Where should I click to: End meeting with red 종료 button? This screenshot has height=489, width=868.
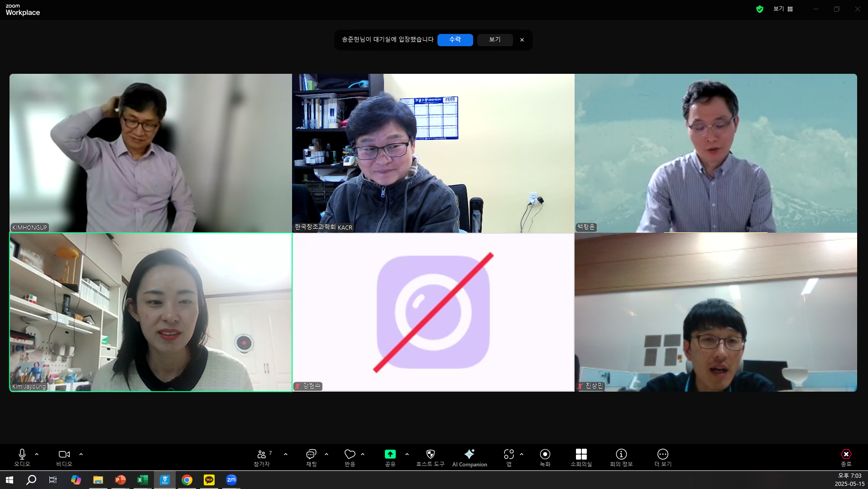pos(846,457)
